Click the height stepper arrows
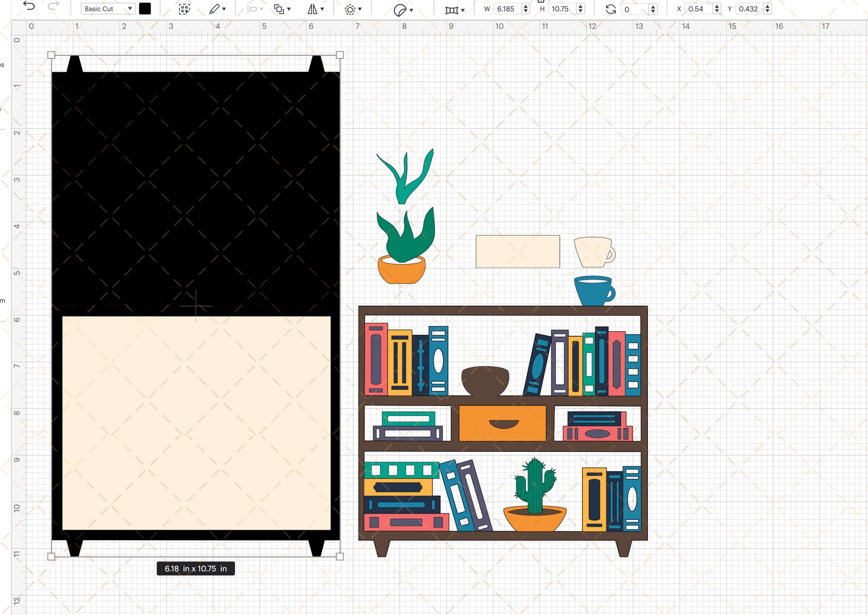Image resolution: width=868 pixels, height=615 pixels. 580,9
